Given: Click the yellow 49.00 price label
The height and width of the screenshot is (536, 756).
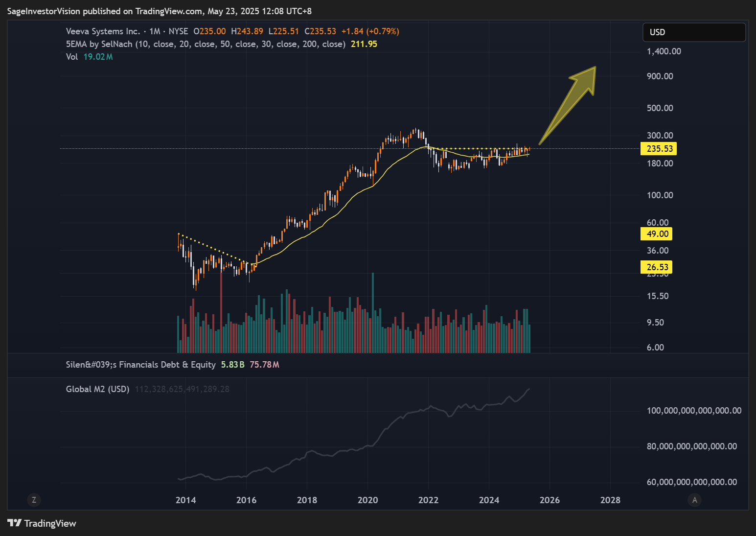Looking at the screenshot, I should 657,234.
